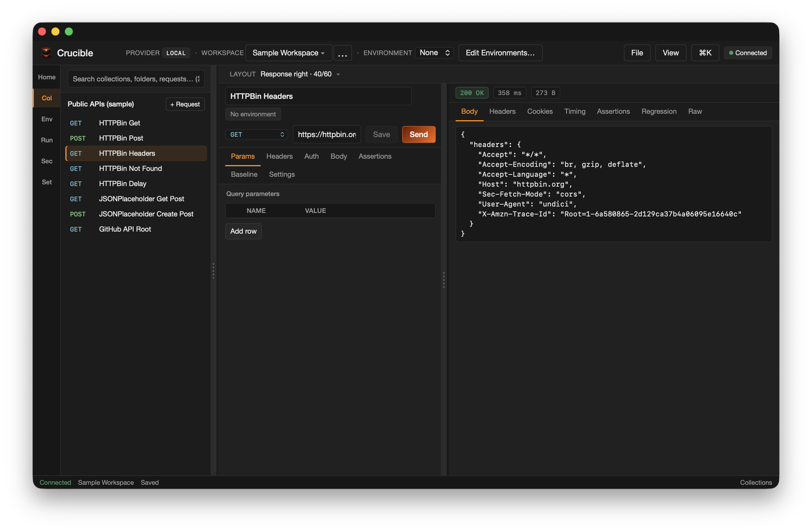
Task: Select JSONPlaceholder Get Post request
Action: 136,199
